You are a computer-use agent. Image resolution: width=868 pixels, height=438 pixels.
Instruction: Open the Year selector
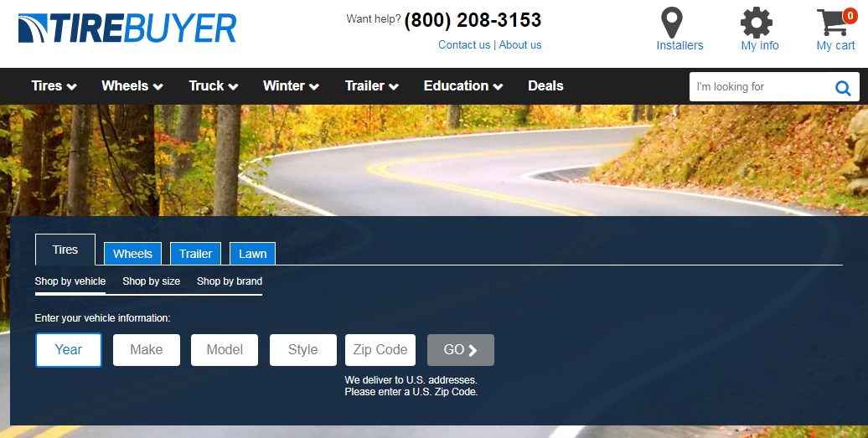(x=69, y=349)
